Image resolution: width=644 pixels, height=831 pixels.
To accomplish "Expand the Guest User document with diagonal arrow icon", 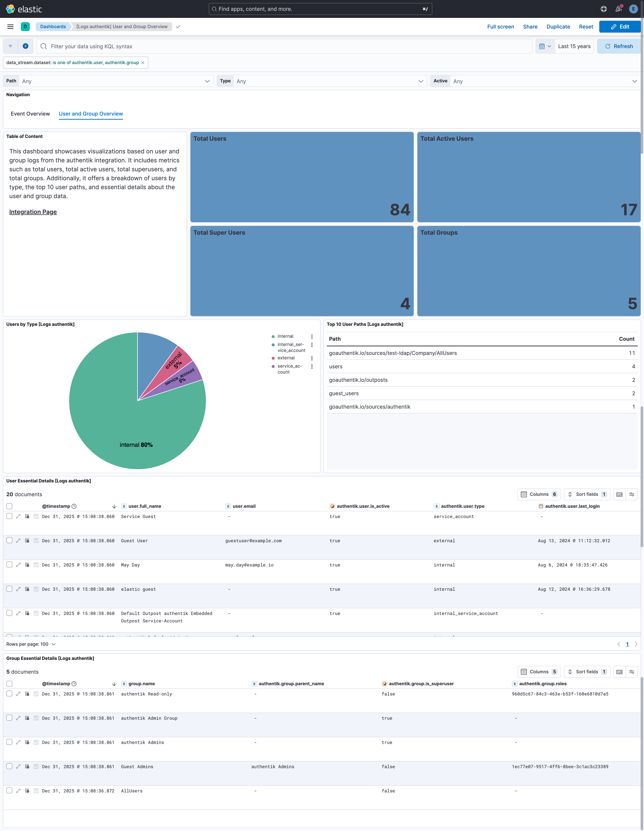I will click(18, 540).
